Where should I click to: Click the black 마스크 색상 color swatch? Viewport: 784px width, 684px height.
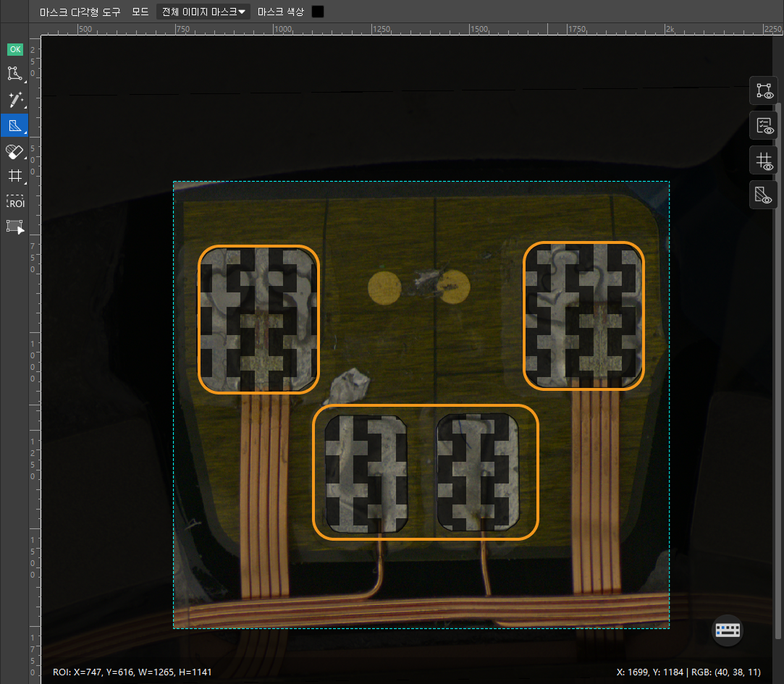pyautogui.click(x=318, y=12)
